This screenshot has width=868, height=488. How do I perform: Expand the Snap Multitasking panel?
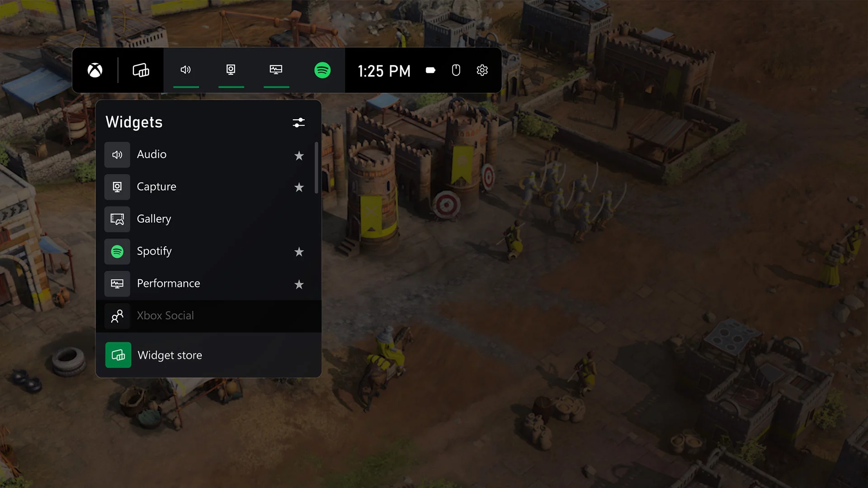[141, 70]
